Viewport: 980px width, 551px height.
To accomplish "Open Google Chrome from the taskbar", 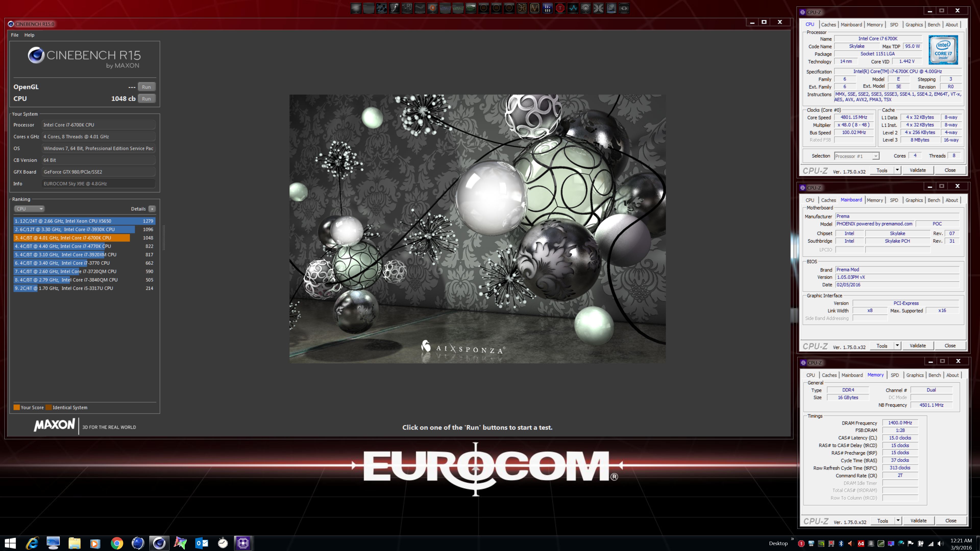I will coord(117,543).
